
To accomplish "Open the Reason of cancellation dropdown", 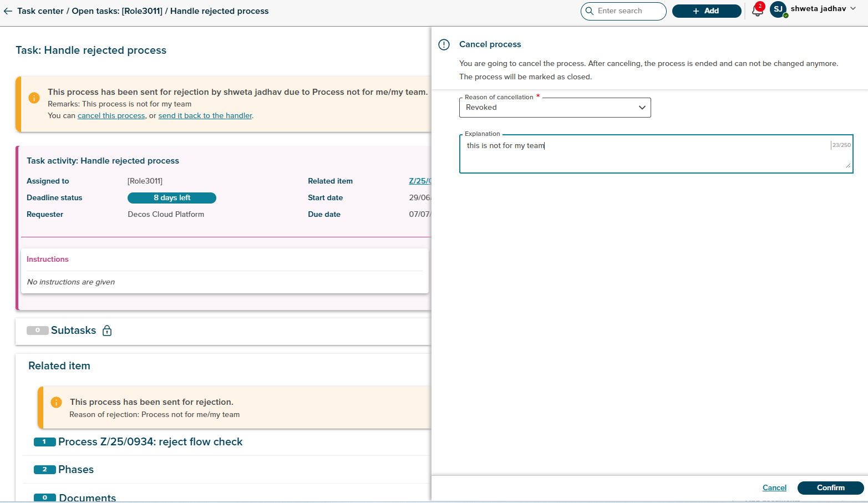I will 555,108.
